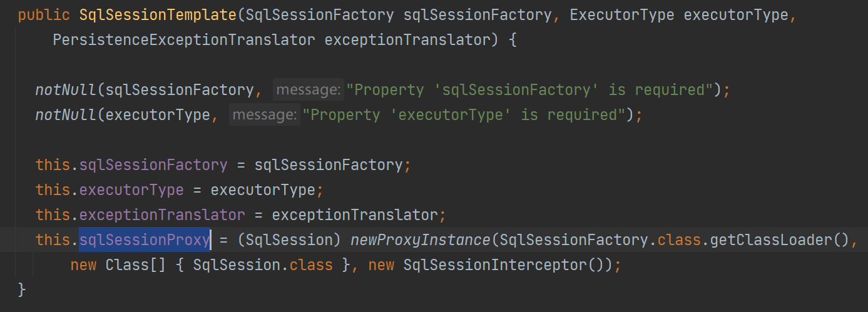Click the ExecutorType parameter type
Screen dimensions: 868x312
[x=622, y=15]
